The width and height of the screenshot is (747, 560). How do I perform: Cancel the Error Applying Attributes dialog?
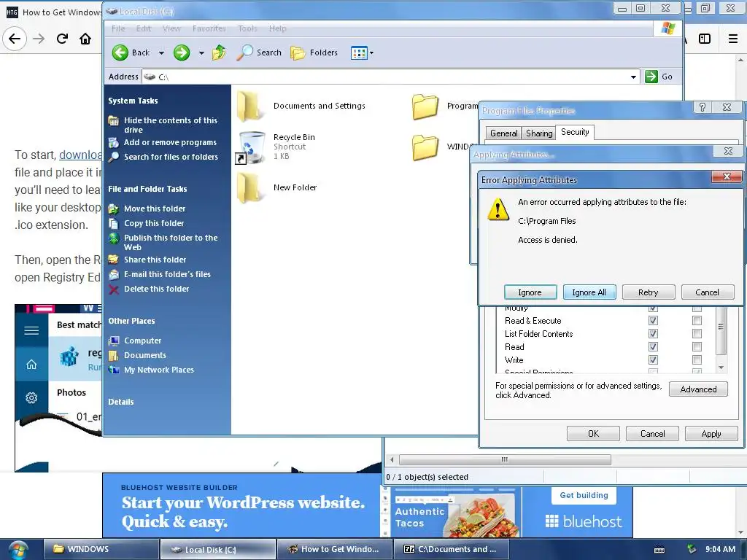coord(707,292)
